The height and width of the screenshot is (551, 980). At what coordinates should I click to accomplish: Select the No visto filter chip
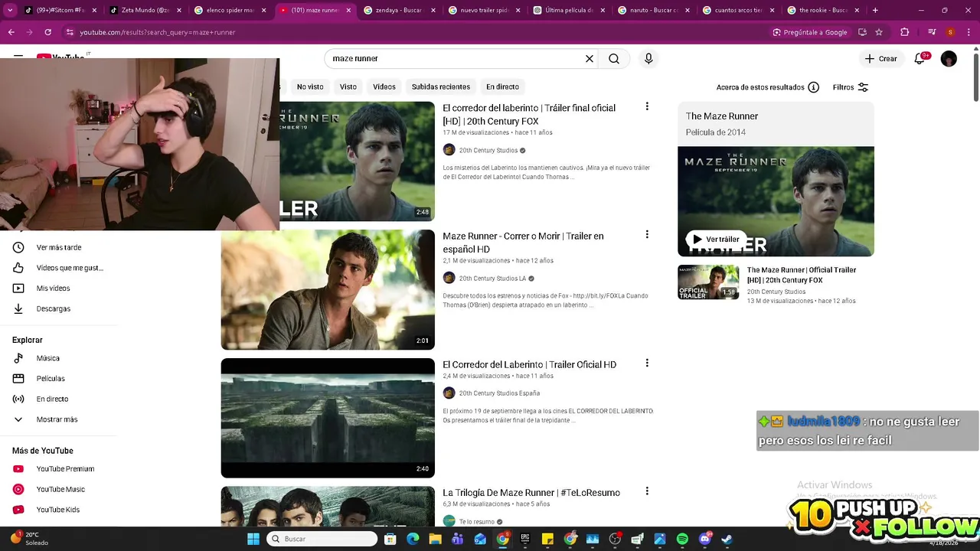tap(310, 86)
